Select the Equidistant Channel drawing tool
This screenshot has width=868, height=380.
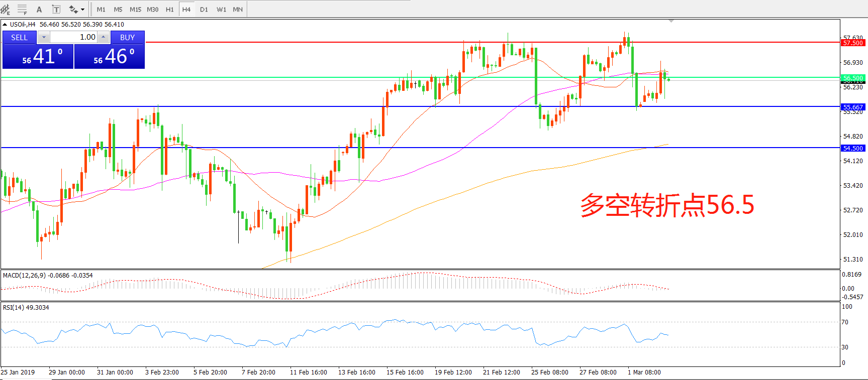point(6,9)
